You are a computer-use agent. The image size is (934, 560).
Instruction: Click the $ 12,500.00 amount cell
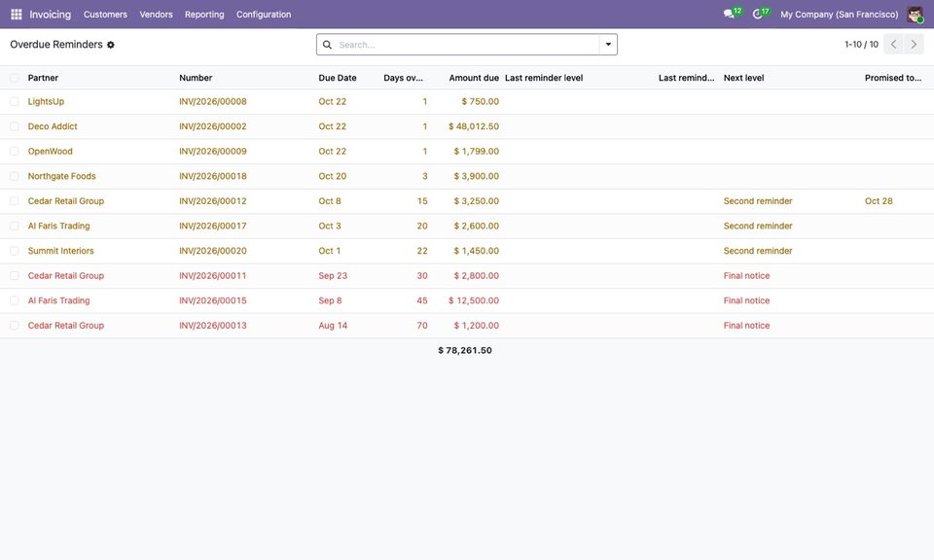(x=474, y=301)
